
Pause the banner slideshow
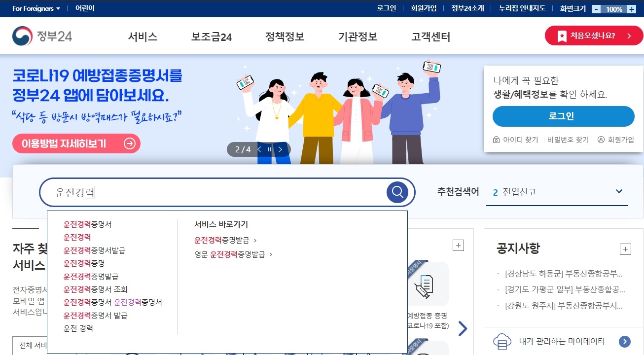(x=270, y=149)
